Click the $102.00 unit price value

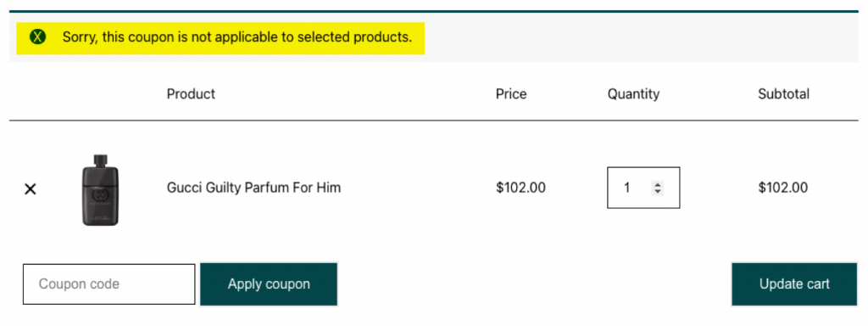click(x=520, y=188)
